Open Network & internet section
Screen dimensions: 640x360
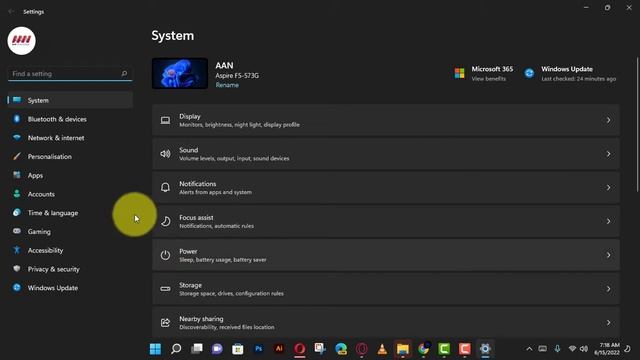[70, 138]
